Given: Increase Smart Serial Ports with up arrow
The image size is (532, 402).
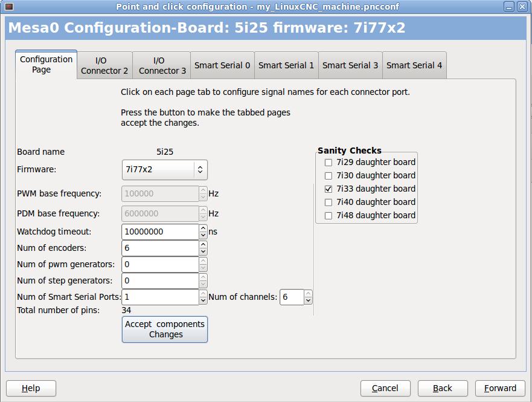Looking at the screenshot, I should [x=203, y=293].
